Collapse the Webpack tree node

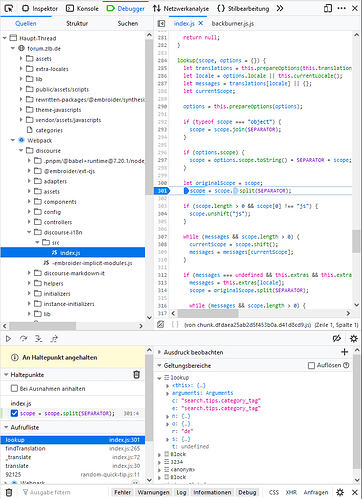[x=13, y=140]
